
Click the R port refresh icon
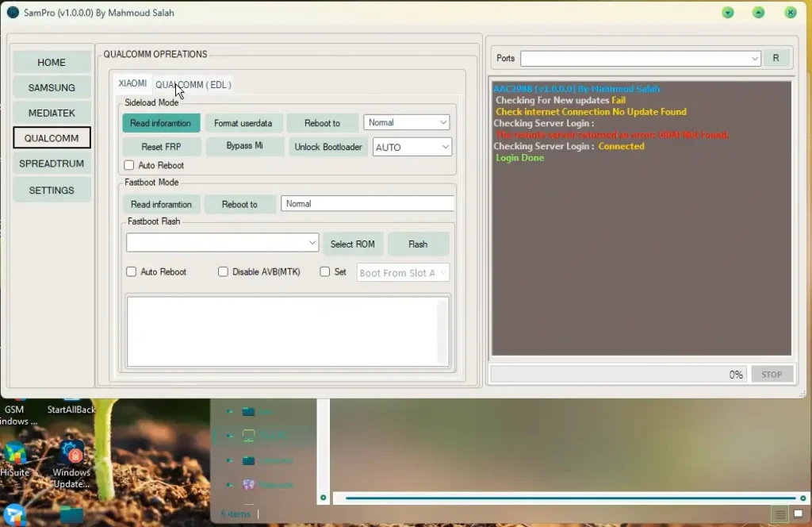pyautogui.click(x=776, y=57)
